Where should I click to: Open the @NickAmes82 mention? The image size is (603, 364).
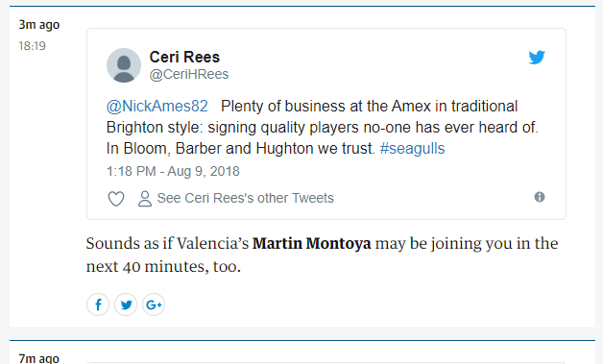(x=157, y=107)
